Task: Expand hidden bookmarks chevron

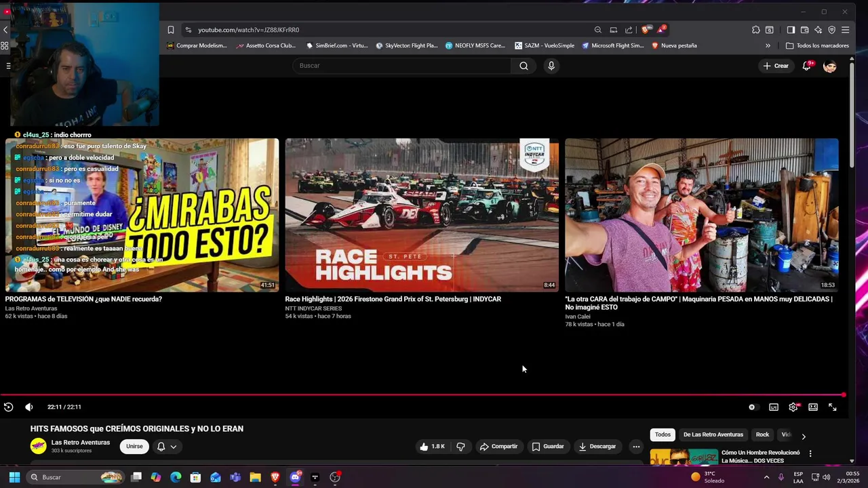Action: click(x=768, y=45)
